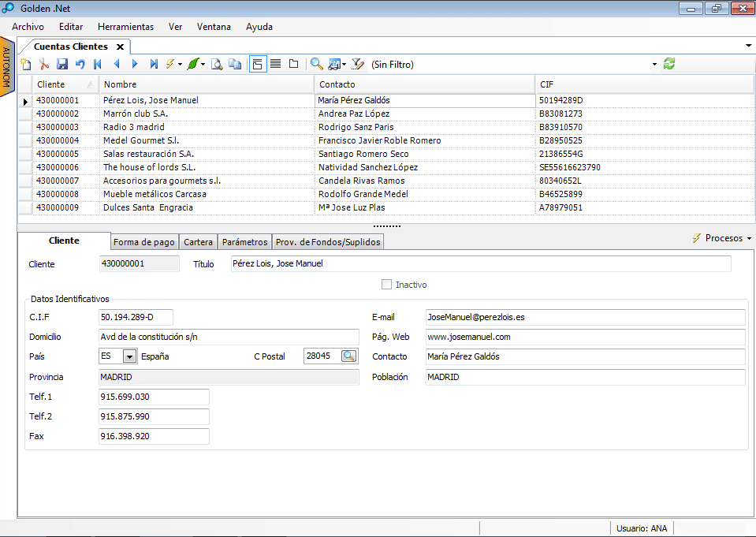
Task: Close the Cuentas Clientes tab
Action: point(120,47)
